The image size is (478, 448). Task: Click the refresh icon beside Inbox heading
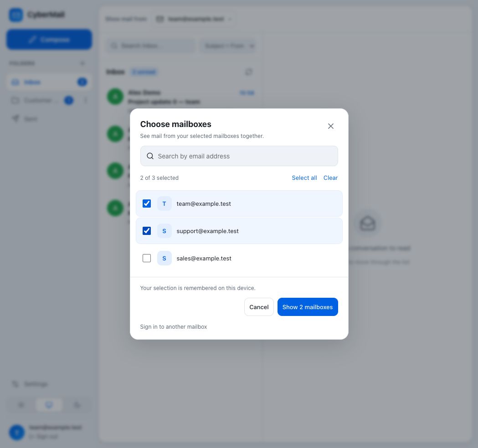[249, 72]
